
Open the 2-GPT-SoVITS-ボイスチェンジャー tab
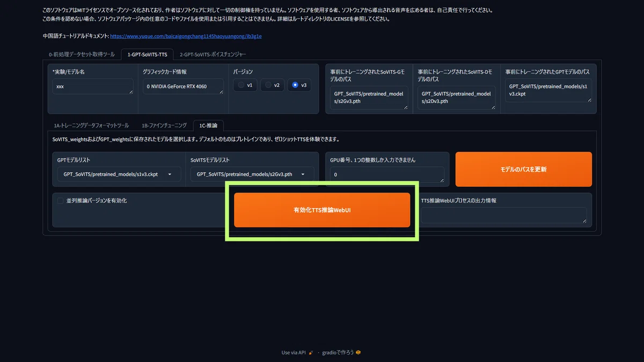(213, 54)
